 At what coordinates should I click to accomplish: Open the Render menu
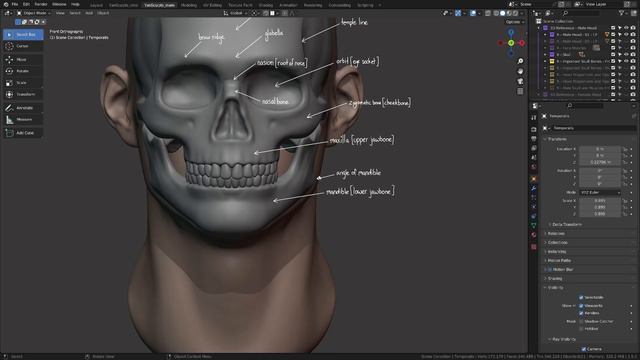pyautogui.click(x=41, y=4)
